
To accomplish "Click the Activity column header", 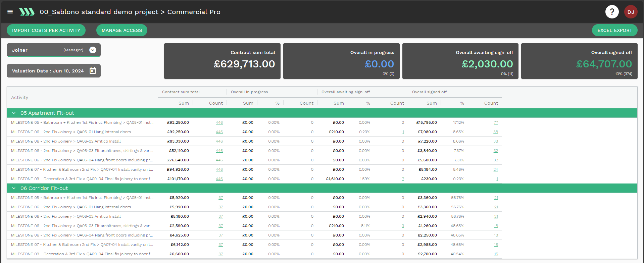I will (20, 97).
